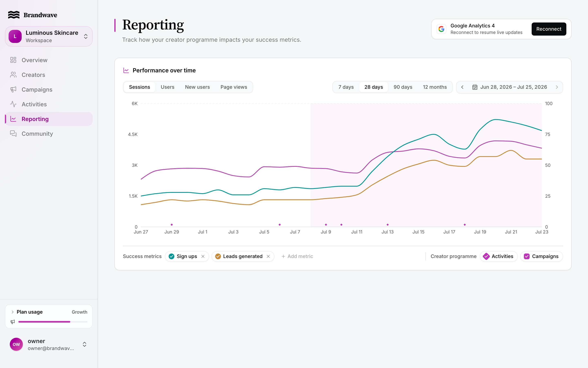This screenshot has width=588, height=368.
Task: Click the plan usage megaphone icon
Action: point(13,322)
